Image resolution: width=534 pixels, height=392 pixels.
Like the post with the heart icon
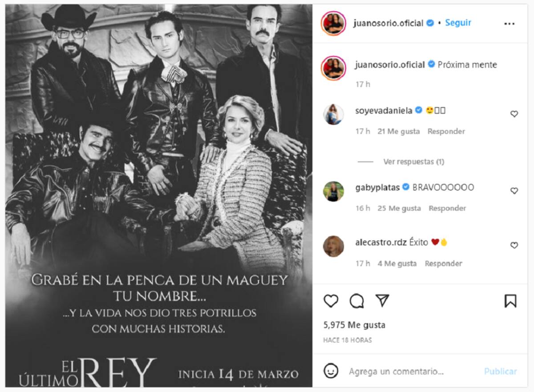[x=331, y=301]
